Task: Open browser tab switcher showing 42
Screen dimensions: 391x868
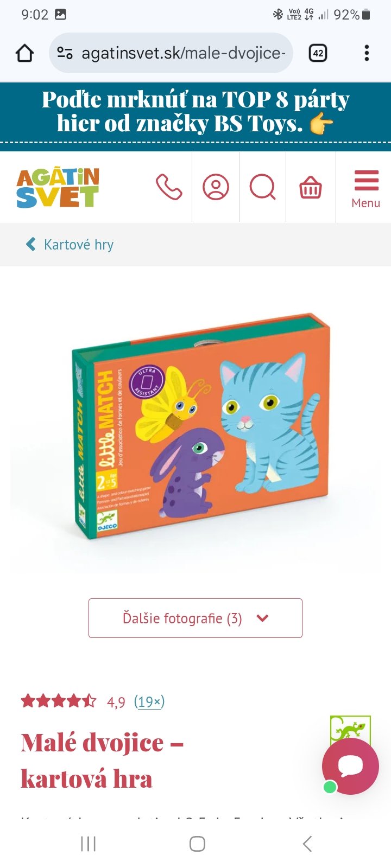Action: [318, 53]
